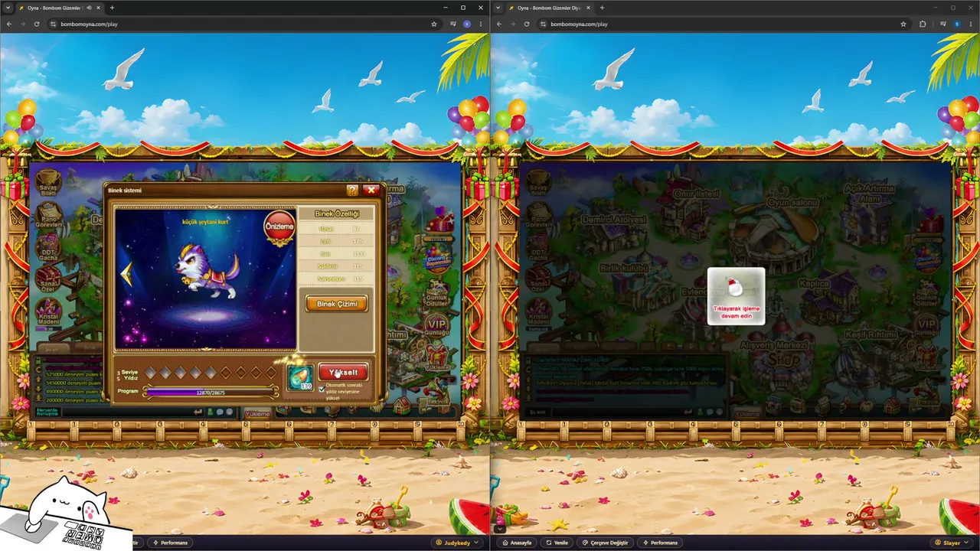Click the small wolf mount image
The image size is (980, 551).
pos(207,272)
